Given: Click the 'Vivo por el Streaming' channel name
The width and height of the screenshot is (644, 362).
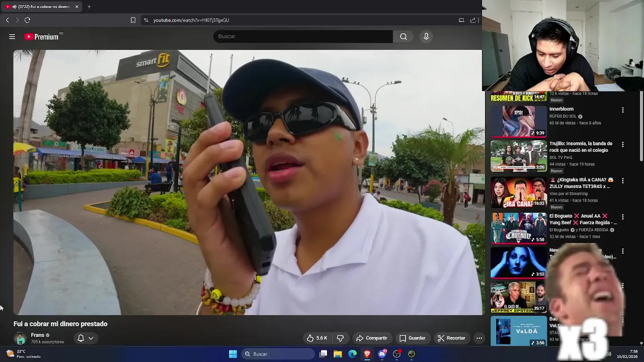Looking at the screenshot, I should (x=569, y=194).
